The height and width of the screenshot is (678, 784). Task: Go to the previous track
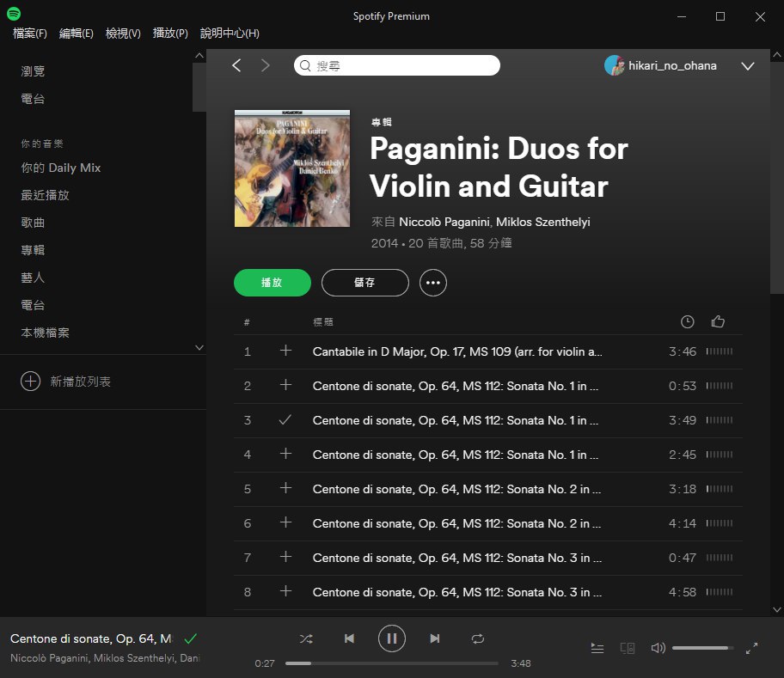(349, 638)
